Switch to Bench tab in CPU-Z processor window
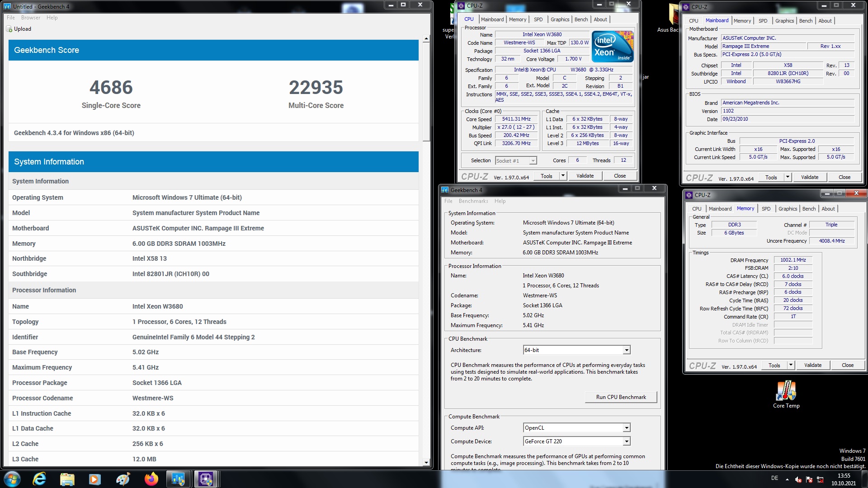 tap(581, 19)
